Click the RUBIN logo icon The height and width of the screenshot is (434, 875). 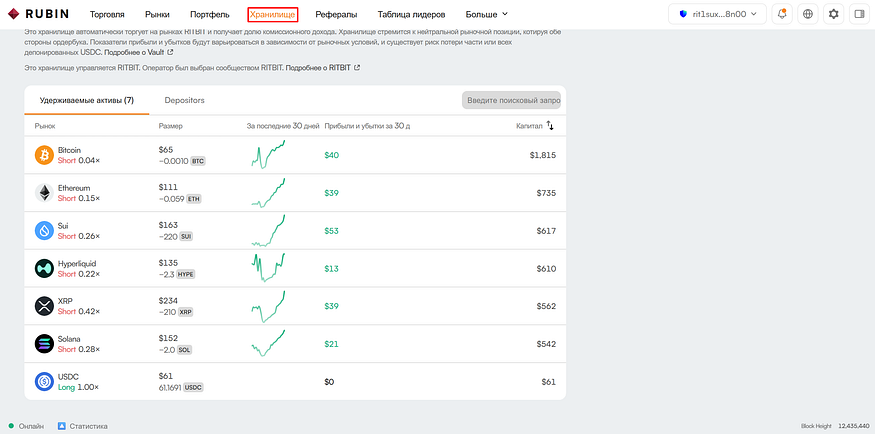pyautogui.click(x=13, y=14)
